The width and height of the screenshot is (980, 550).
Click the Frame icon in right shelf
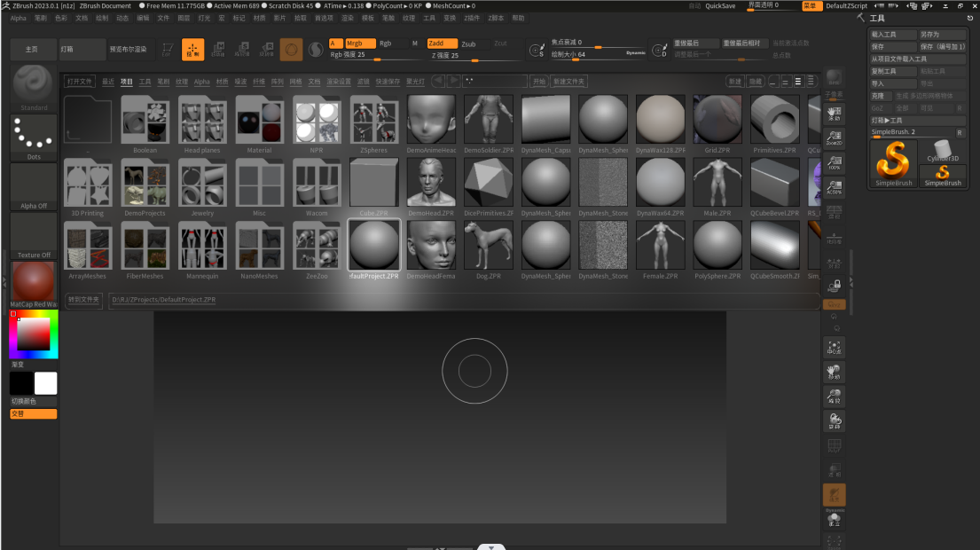pyautogui.click(x=835, y=348)
